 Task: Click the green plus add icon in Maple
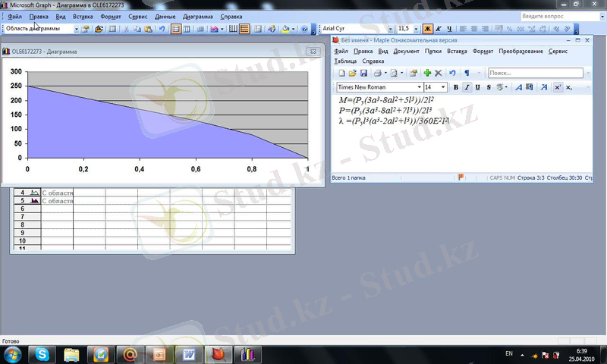point(427,73)
